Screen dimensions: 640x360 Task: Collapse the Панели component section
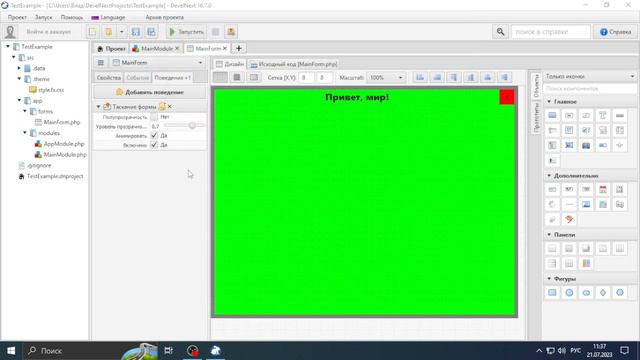click(549, 235)
